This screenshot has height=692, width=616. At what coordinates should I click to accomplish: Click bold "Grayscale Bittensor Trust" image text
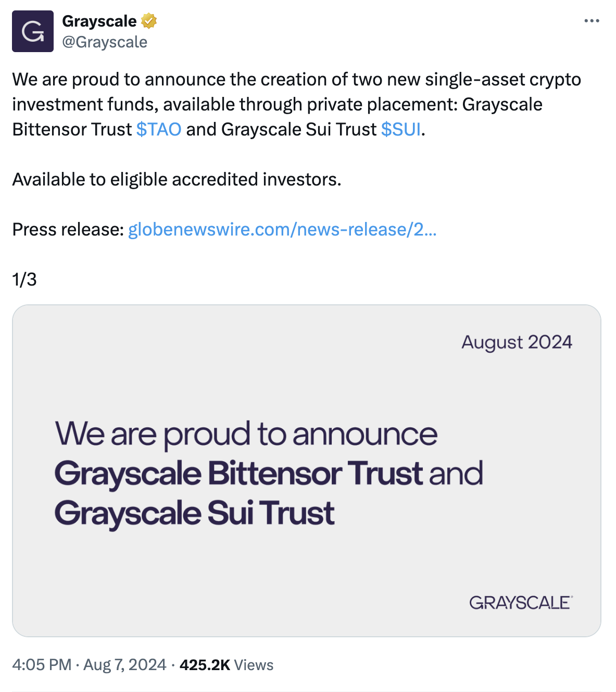(238, 474)
